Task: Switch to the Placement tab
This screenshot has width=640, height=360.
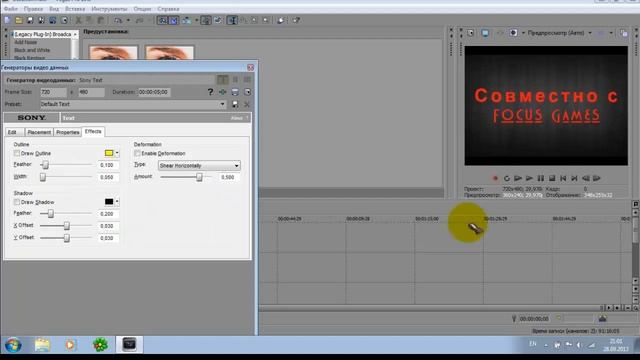Action: click(39, 132)
